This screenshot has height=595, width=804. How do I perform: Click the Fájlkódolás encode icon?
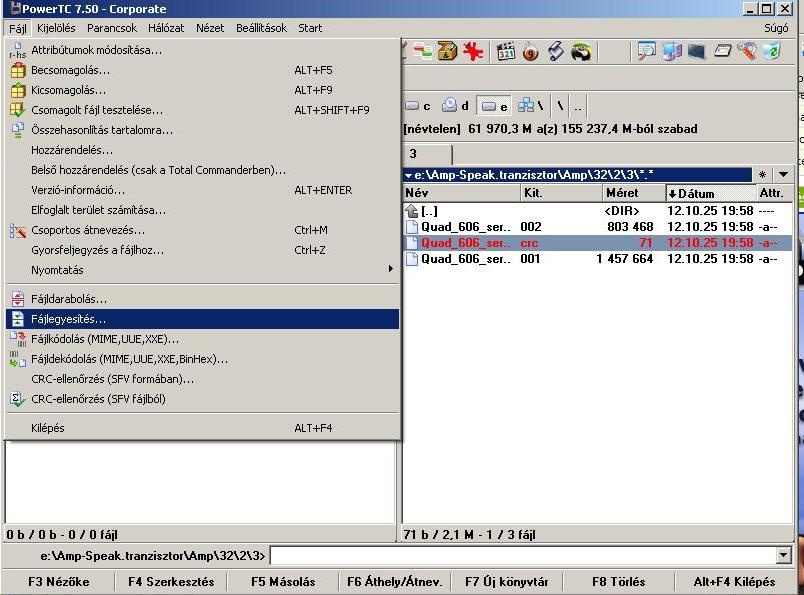(x=18, y=339)
